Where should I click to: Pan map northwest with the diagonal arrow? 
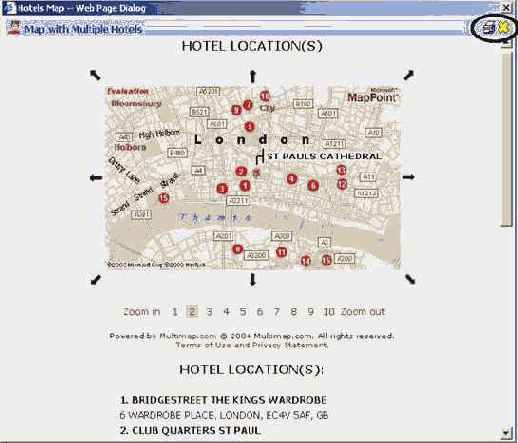pos(95,75)
